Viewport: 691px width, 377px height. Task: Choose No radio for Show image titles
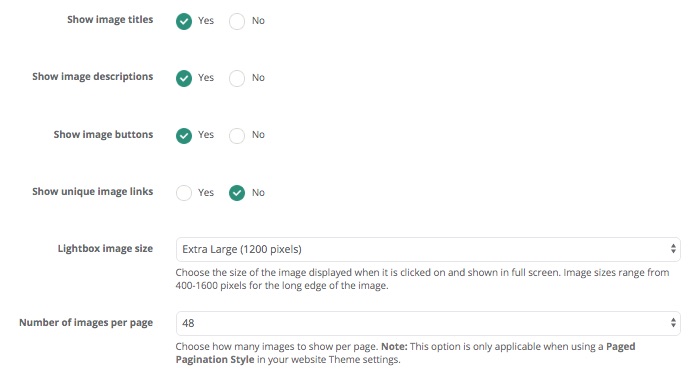[237, 21]
